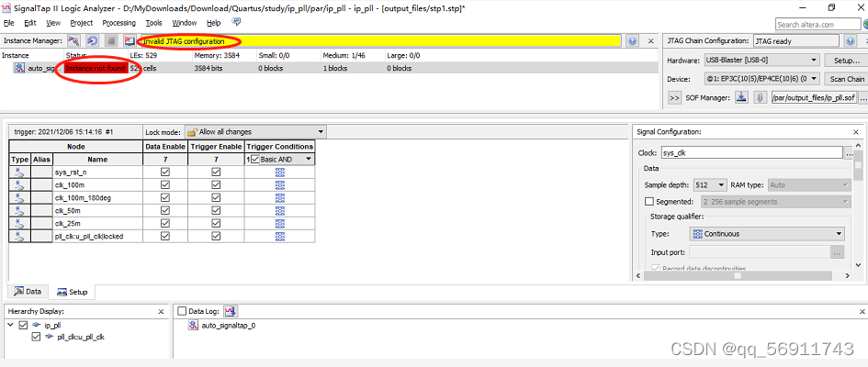Open the Tools menu
This screenshot has width=868, height=367.
(x=154, y=23)
